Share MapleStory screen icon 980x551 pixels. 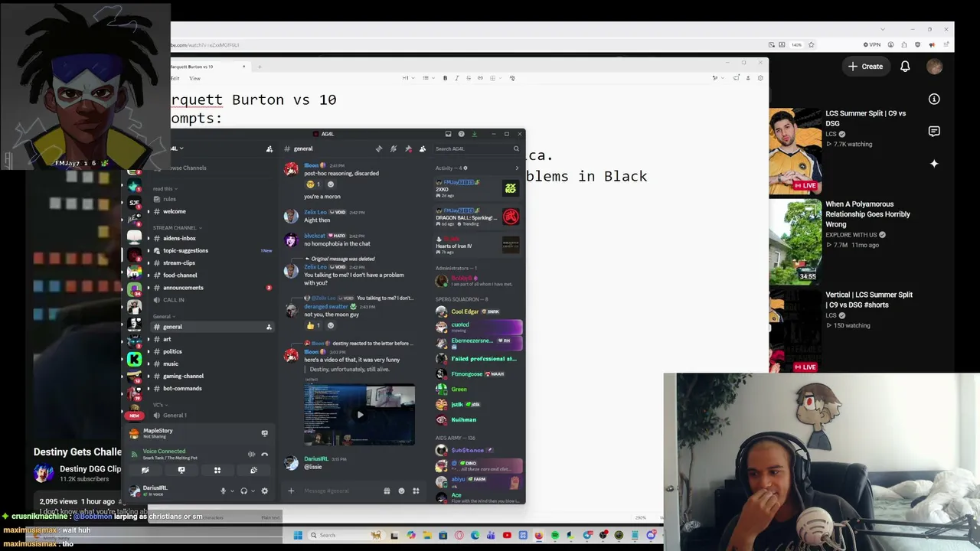pyautogui.click(x=265, y=433)
